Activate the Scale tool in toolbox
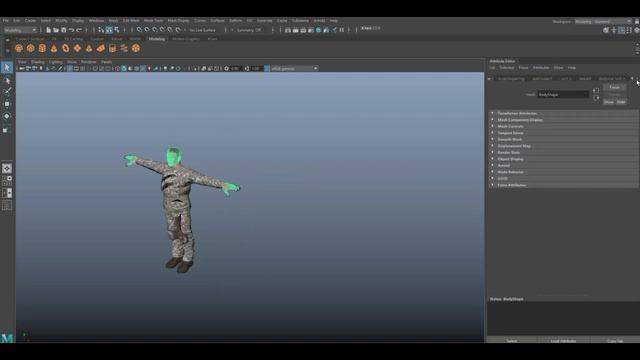The height and width of the screenshot is (360, 640). click(6, 130)
